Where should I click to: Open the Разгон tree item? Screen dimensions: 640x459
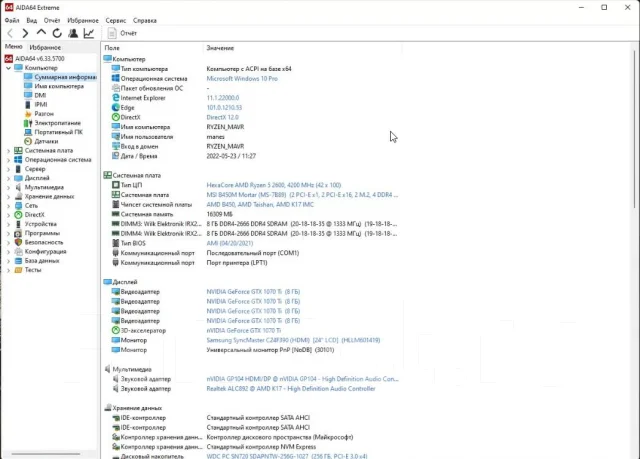(39, 114)
